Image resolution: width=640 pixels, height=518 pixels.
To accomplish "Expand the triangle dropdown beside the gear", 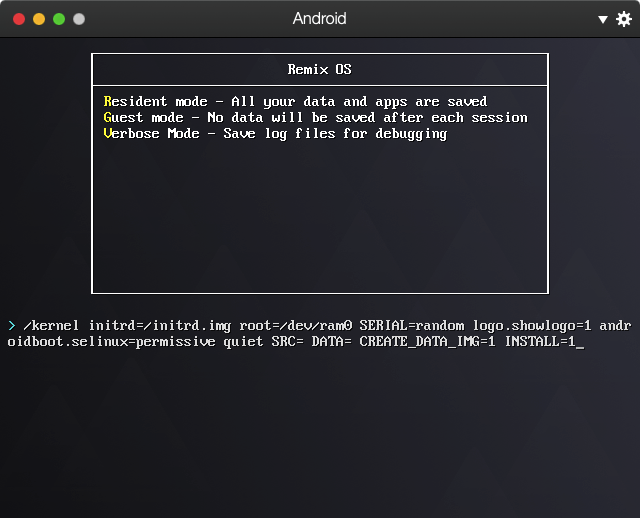I will click(602, 19).
